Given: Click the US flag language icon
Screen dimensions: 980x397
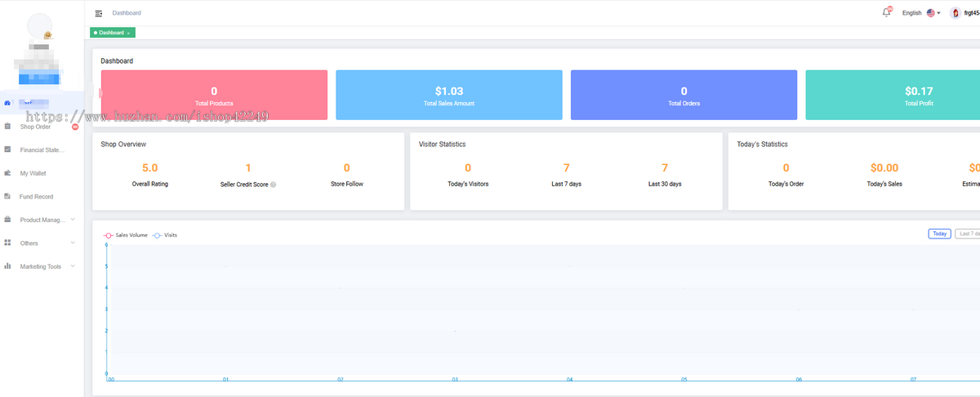Looking at the screenshot, I should click(x=931, y=13).
